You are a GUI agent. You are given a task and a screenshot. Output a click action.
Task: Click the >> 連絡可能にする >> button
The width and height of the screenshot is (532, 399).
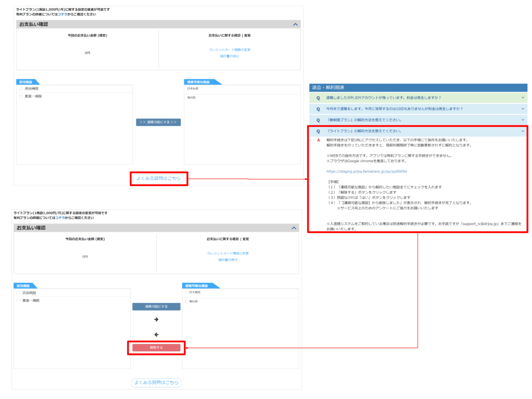coord(158,122)
